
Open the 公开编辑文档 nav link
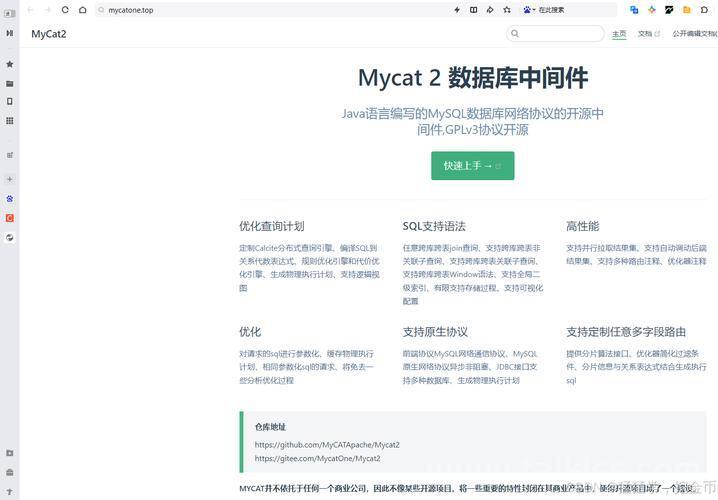(695, 34)
